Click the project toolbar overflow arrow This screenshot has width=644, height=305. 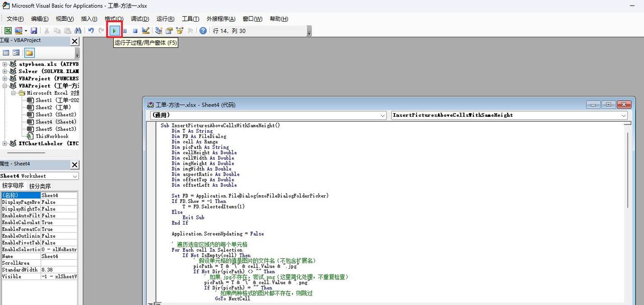pos(77,53)
